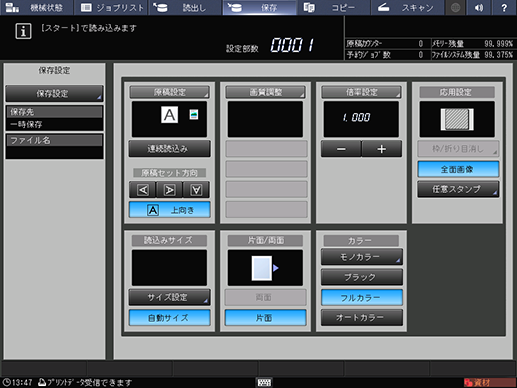This screenshot has height=388, width=517.
Task: Open the 原稿設定 original settings
Action: [x=169, y=92]
